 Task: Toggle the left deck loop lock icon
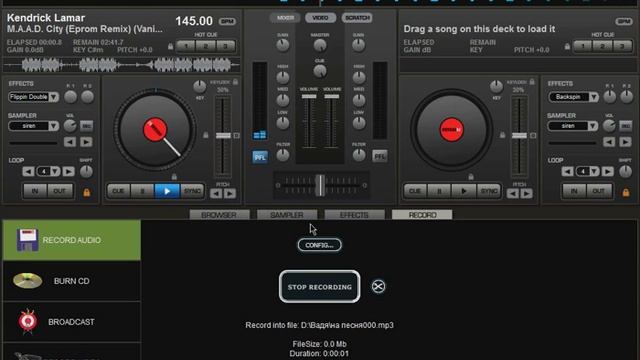coord(87,192)
